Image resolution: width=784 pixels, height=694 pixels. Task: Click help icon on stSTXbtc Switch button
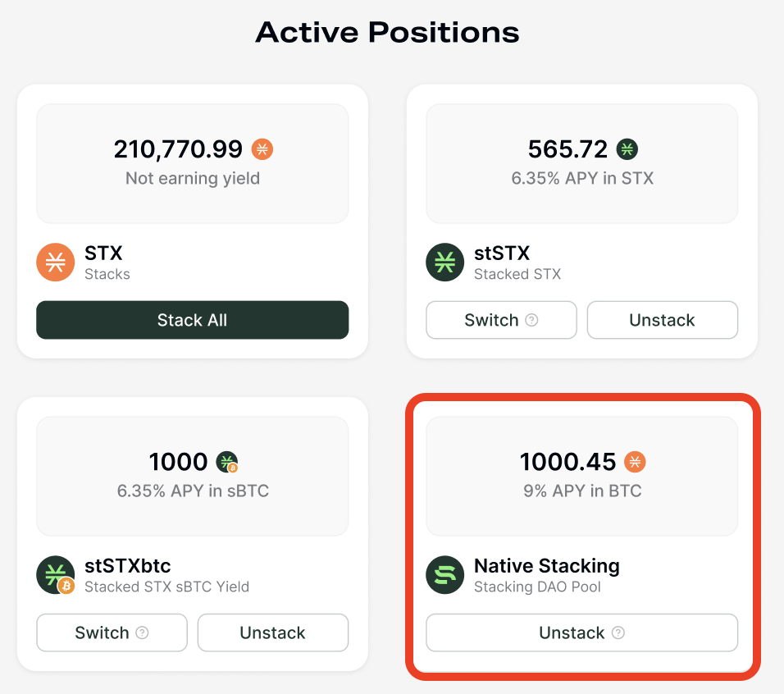[x=142, y=632]
